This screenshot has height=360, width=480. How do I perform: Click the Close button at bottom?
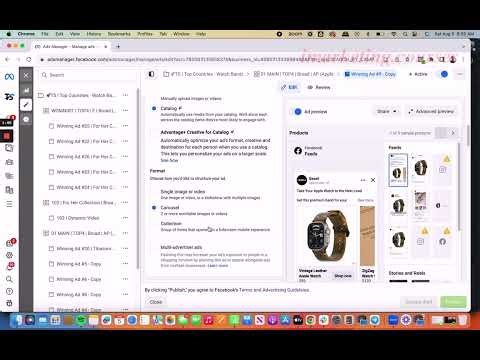(x=156, y=302)
